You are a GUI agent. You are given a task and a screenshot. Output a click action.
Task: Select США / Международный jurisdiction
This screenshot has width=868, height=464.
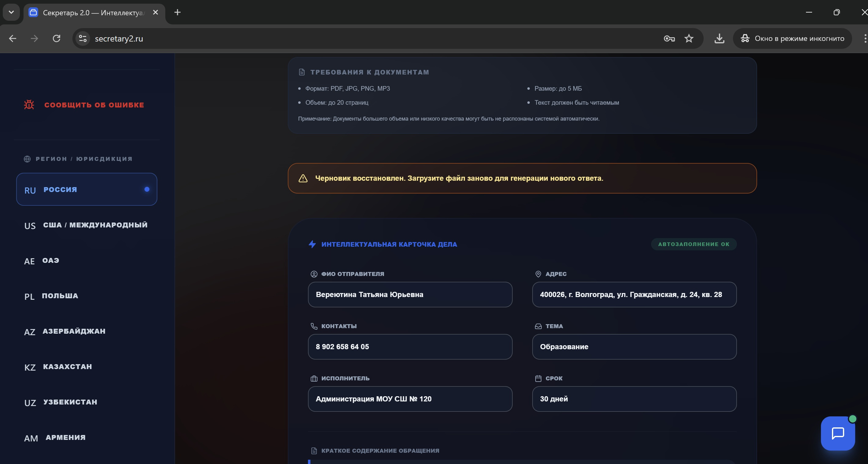(86, 225)
